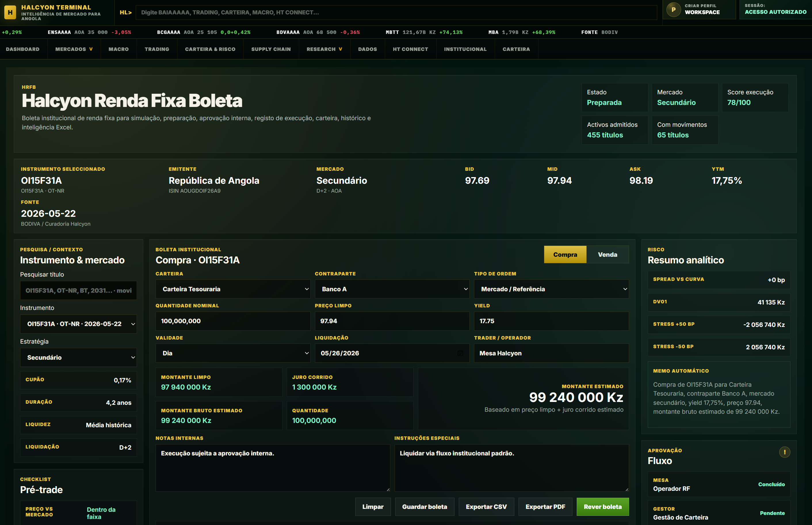Click the Mesa Operador RF Concluído row
This screenshot has width=812, height=525.
[719, 484]
